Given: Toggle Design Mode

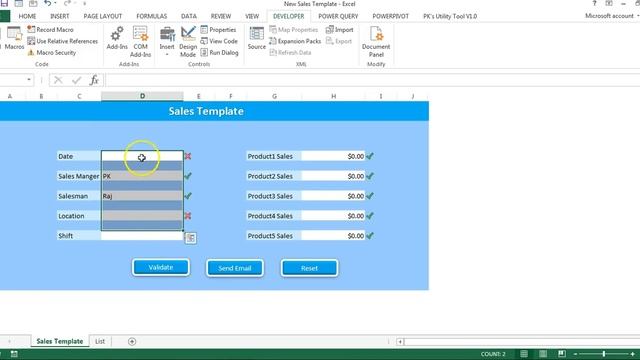Looking at the screenshot, I should point(188,42).
